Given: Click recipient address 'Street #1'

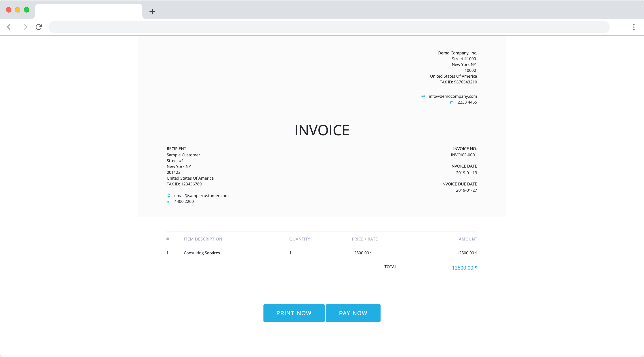Looking at the screenshot, I should pyautogui.click(x=175, y=161).
